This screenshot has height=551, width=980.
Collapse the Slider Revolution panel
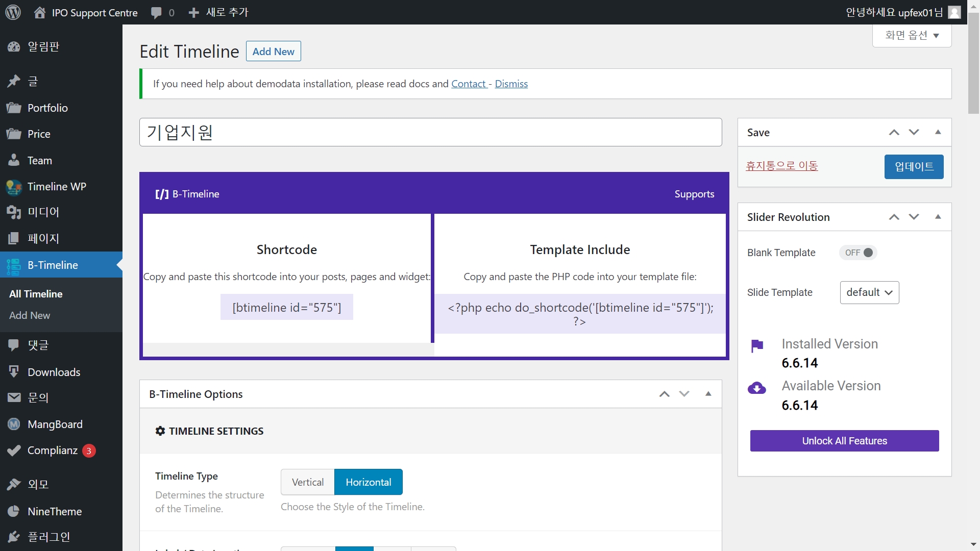(x=938, y=217)
